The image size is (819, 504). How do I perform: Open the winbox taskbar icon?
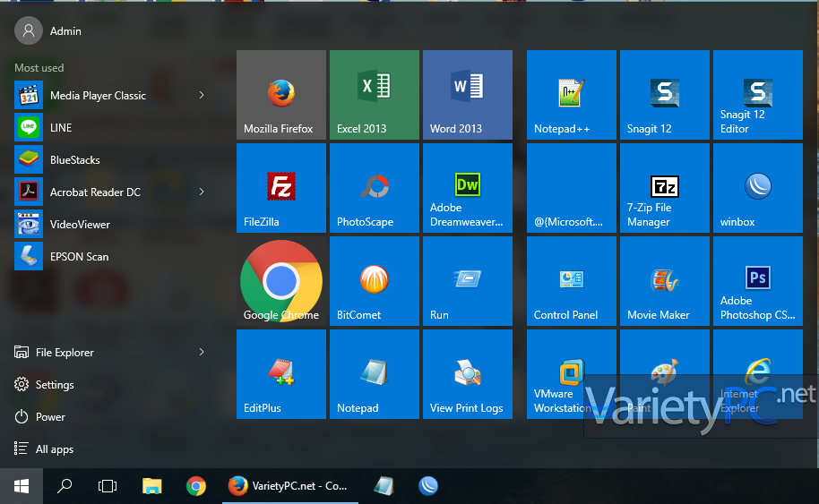click(427, 486)
